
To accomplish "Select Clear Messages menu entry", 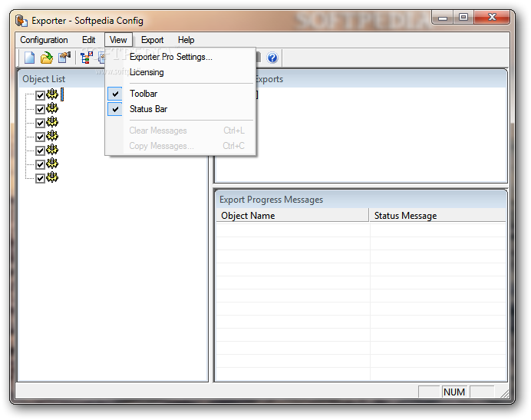I will [x=180, y=131].
